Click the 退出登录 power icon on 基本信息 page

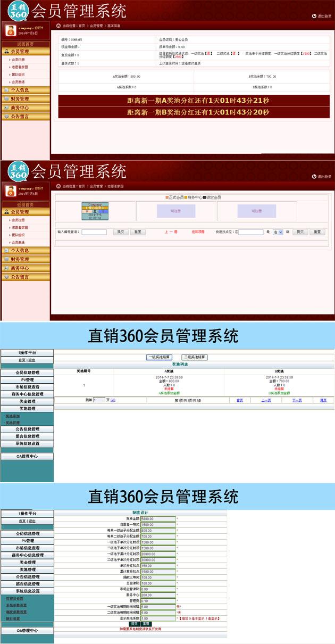314,16
